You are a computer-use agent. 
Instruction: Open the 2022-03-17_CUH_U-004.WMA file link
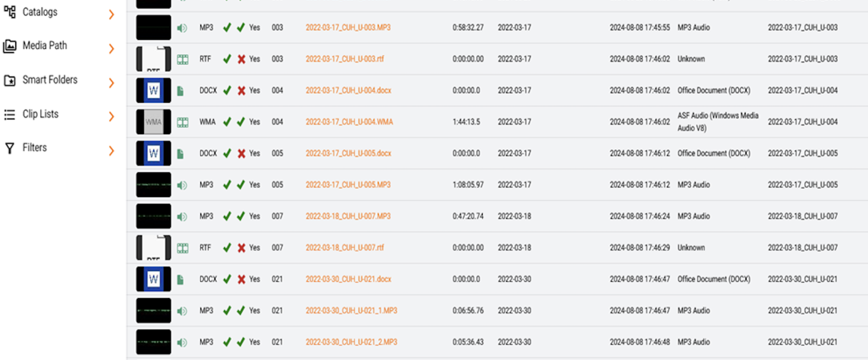tap(349, 122)
